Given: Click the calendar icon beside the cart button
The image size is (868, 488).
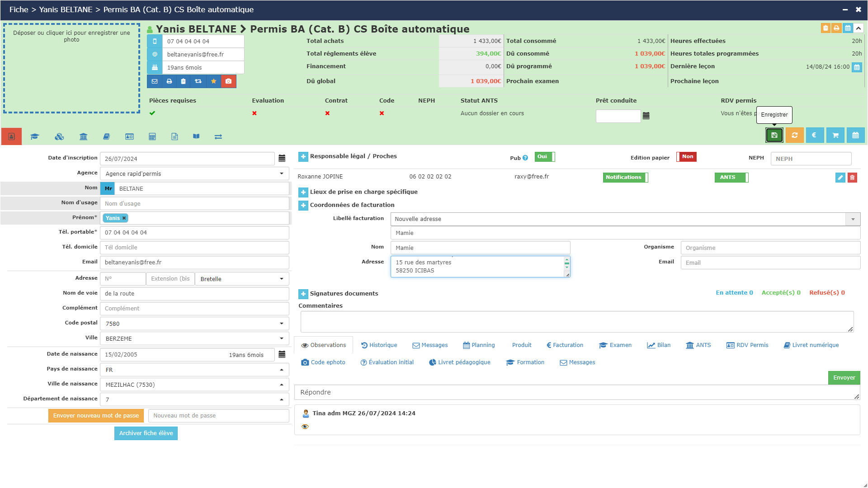Looking at the screenshot, I should [855, 135].
